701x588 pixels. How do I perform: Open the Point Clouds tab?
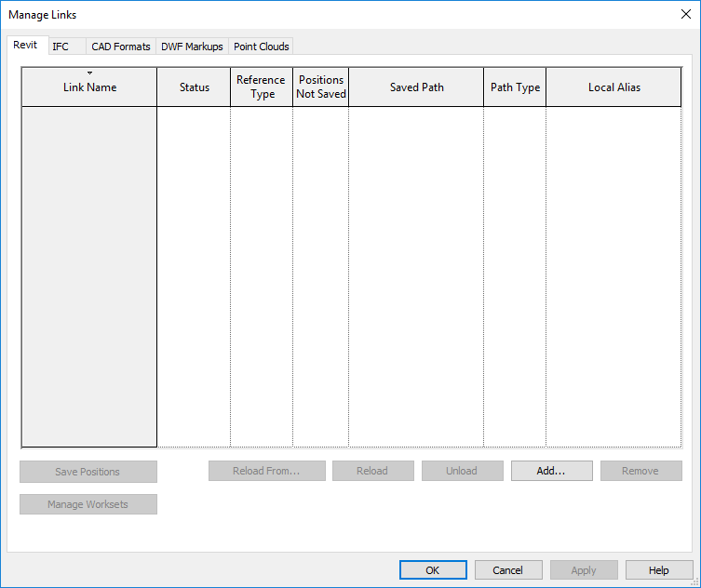pos(261,47)
